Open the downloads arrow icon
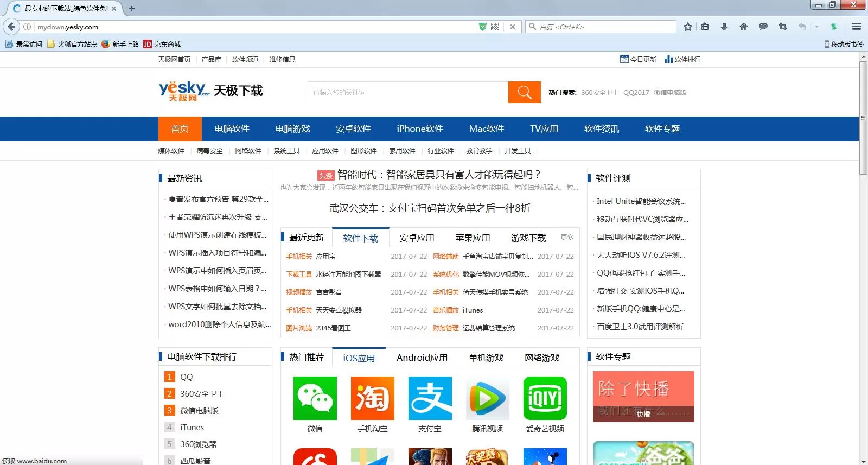 [x=724, y=27]
